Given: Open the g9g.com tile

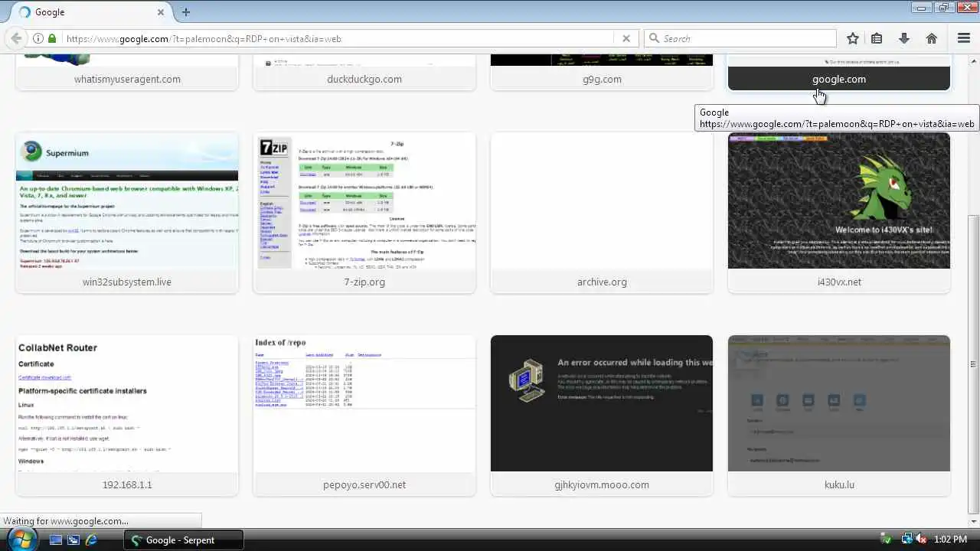Looking at the screenshot, I should 602,73.
